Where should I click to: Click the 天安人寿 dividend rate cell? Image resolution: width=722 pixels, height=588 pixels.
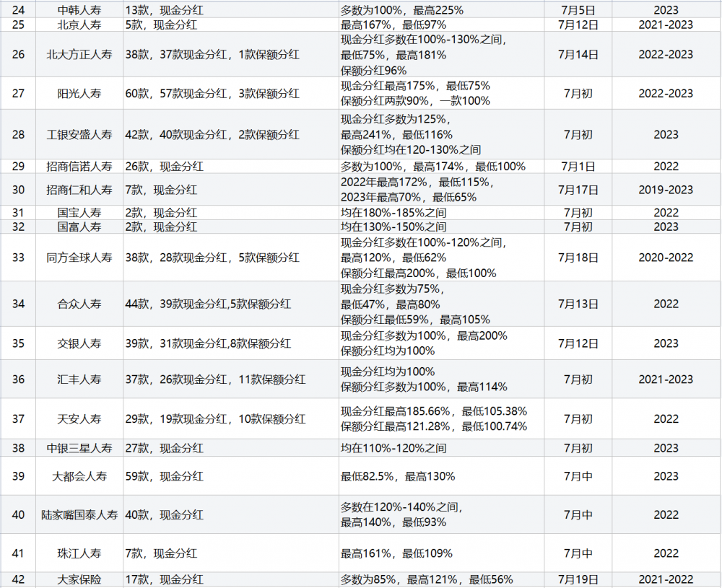coord(441,418)
